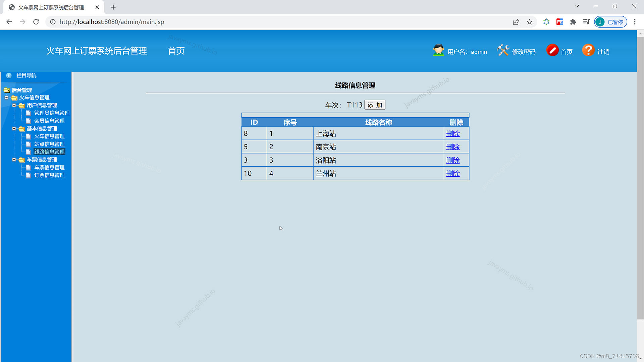
Task: Click the 栏目导航 round arrow icon
Action: click(9, 75)
